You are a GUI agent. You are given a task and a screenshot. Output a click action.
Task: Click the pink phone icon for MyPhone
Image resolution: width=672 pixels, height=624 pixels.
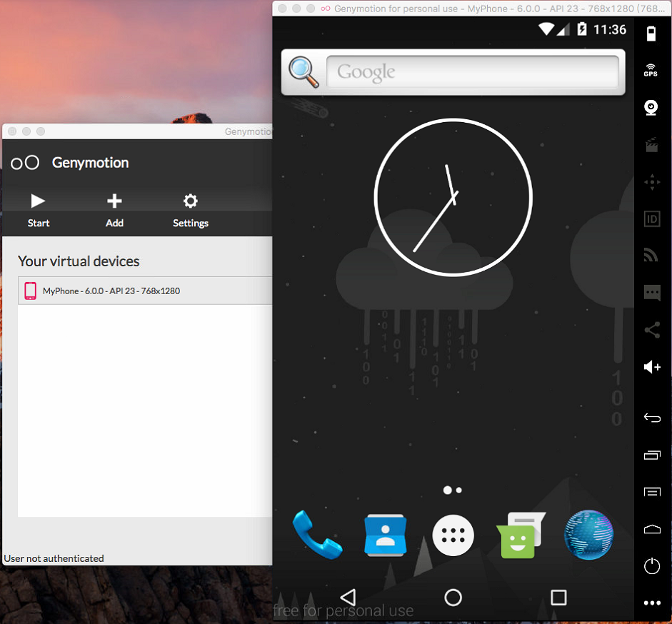click(31, 291)
